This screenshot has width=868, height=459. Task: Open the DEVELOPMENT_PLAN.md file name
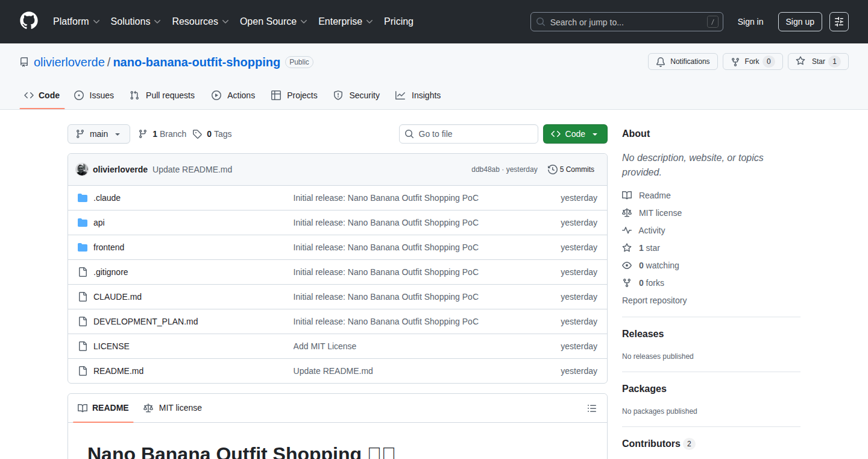coord(146,321)
